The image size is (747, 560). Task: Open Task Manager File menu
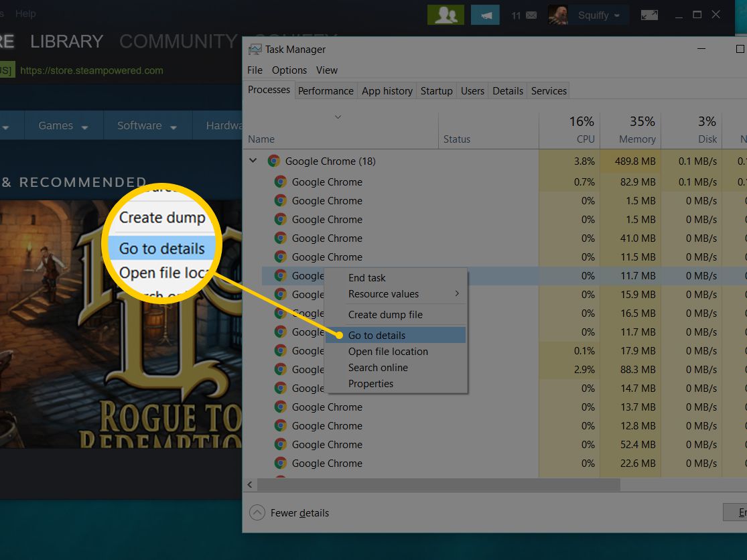(x=255, y=70)
